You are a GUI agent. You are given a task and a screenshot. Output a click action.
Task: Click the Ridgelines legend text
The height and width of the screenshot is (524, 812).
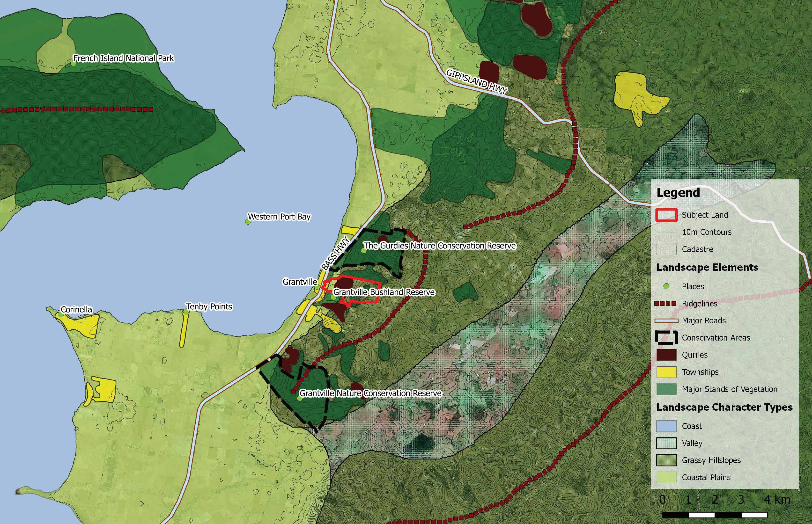tap(699, 304)
